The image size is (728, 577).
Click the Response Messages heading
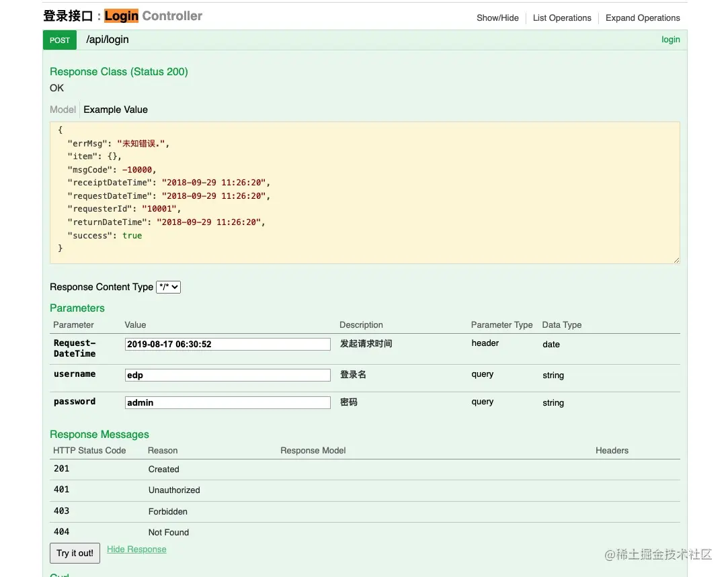[99, 434]
